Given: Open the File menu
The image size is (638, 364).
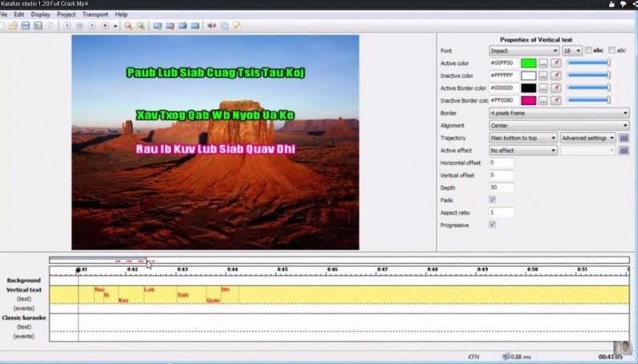Looking at the screenshot, I should point(3,14).
